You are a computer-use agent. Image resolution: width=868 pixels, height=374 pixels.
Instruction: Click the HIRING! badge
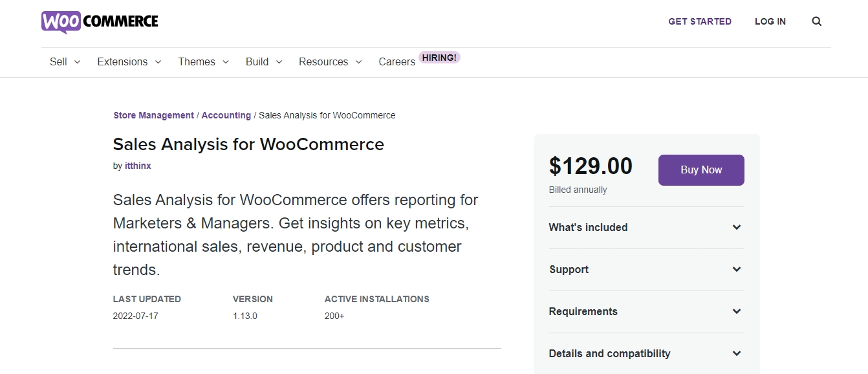pyautogui.click(x=439, y=58)
